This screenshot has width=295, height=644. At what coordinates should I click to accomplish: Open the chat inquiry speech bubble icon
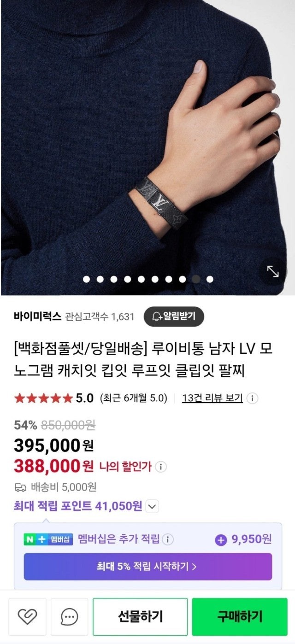69,616
